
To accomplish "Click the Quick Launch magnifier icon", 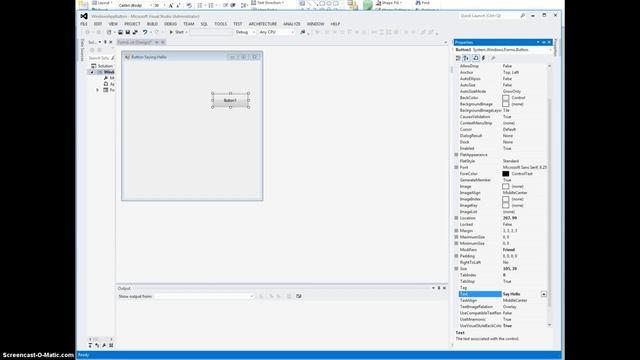I will [522, 16].
